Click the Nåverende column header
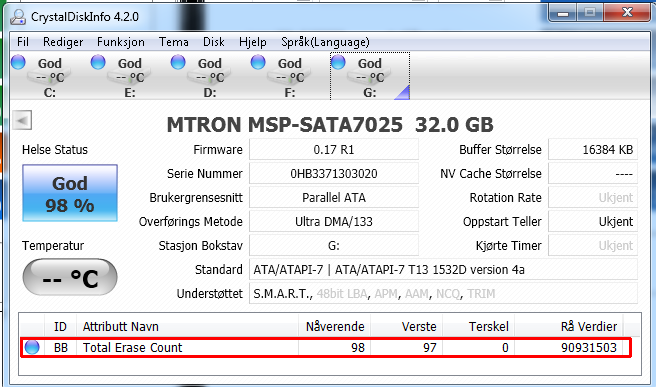This screenshot has height=387, width=656. click(x=334, y=326)
